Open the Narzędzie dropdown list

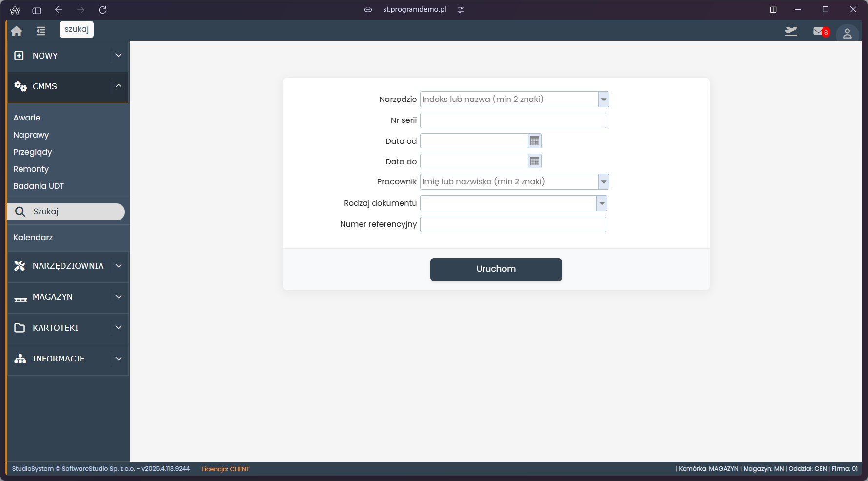(604, 100)
